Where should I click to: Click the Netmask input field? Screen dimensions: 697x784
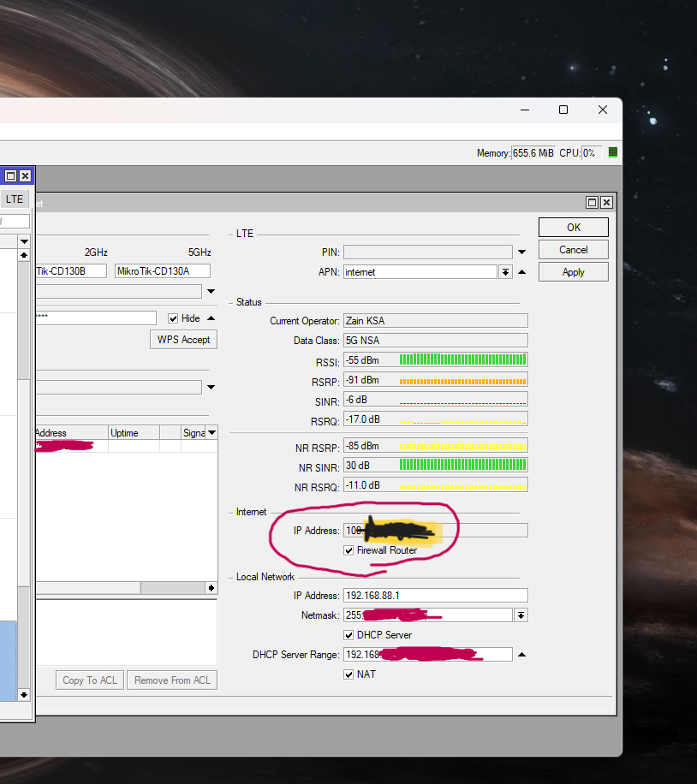pyautogui.click(x=428, y=615)
